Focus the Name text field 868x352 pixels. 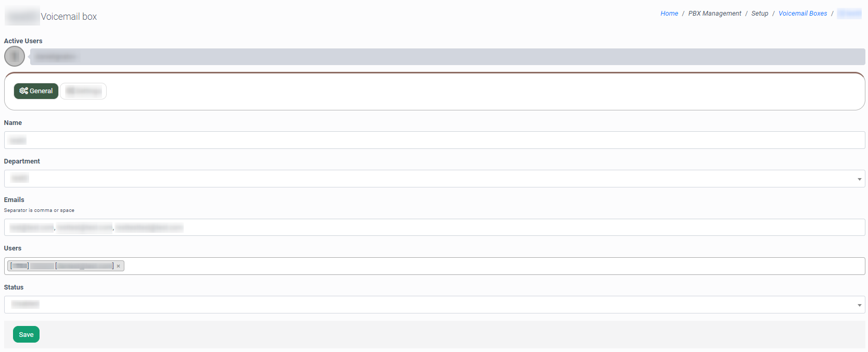click(434, 140)
